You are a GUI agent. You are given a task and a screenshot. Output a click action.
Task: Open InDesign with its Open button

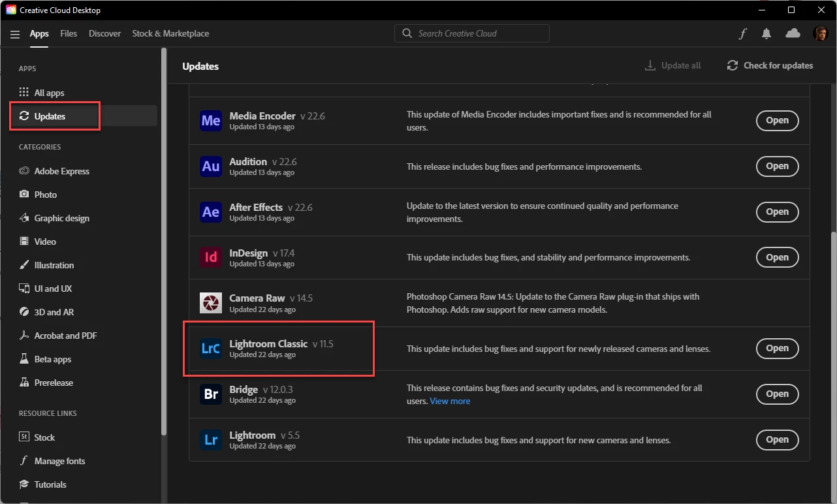pyautogui.click(x=777, y=257)
